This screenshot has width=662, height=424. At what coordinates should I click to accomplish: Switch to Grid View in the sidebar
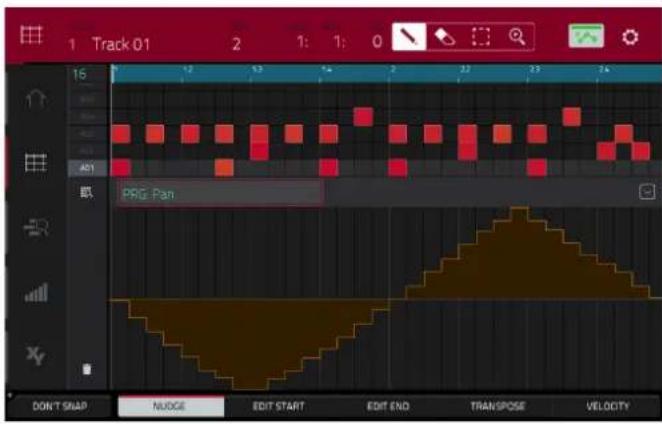36,163
